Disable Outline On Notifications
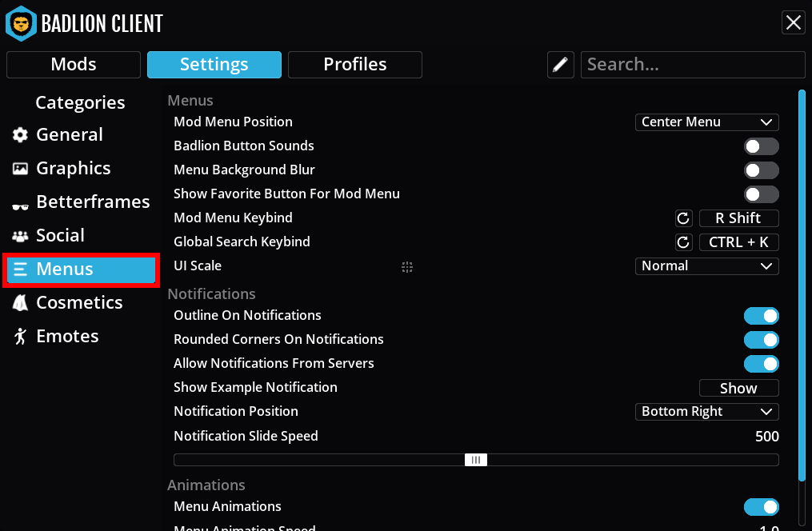The width and height of the screenshot is (812, 531). pyautogui.click(x=761, y=316)
